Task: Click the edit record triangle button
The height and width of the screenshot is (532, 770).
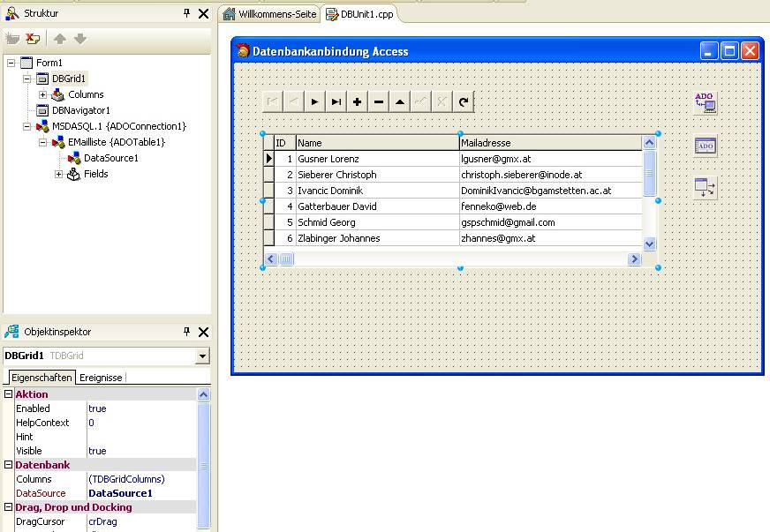Action: (x=400, y=102)
